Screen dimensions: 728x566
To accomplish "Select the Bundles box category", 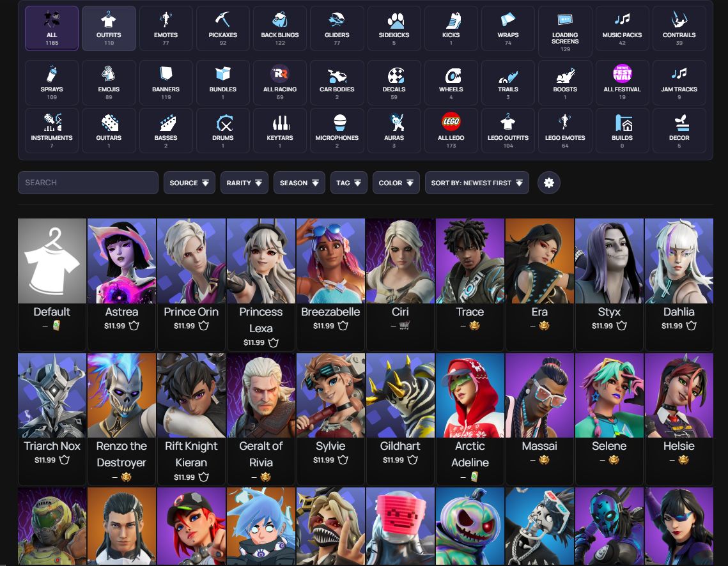I will [x=223, y=82].
